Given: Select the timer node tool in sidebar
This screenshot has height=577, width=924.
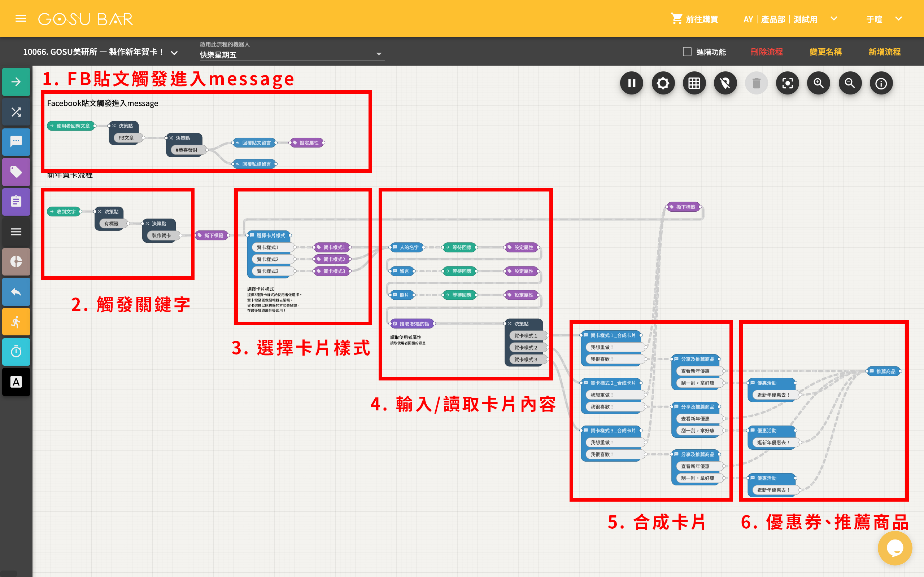Looking at the screenshot, I should [16, 352].
